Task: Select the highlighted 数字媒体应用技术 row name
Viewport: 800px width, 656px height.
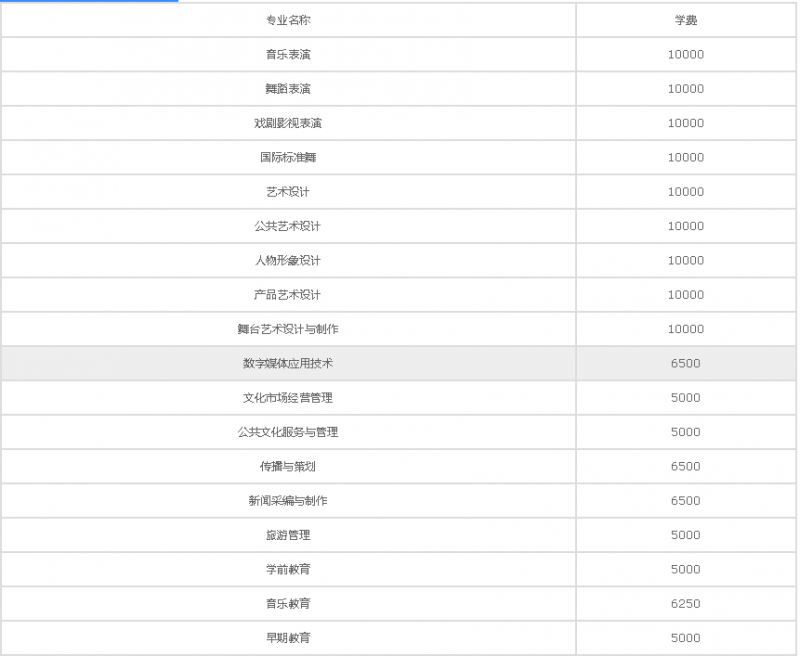Action: 288,363
